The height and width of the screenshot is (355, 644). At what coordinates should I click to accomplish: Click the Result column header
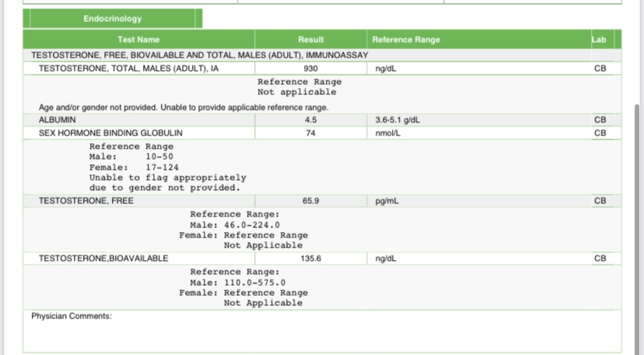point(310,40)
